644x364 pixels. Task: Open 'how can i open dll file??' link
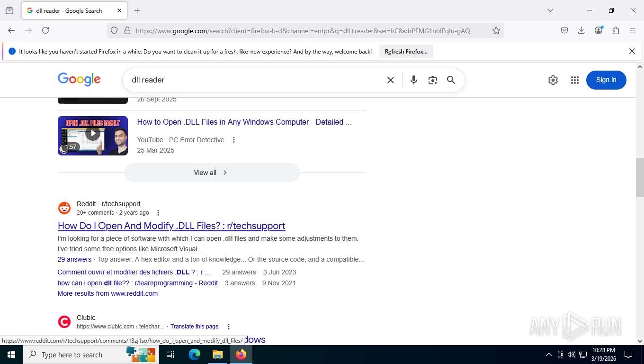pos(138,283)
